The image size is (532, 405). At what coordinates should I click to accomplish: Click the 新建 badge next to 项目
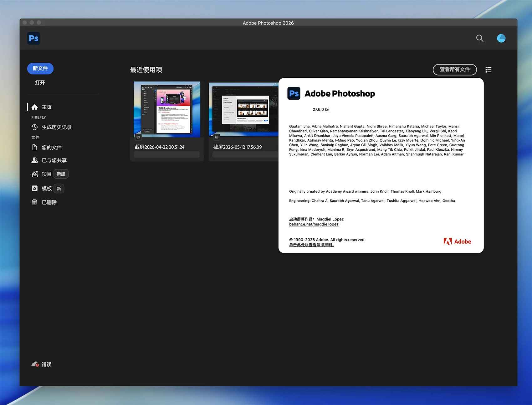pos(61,174)
